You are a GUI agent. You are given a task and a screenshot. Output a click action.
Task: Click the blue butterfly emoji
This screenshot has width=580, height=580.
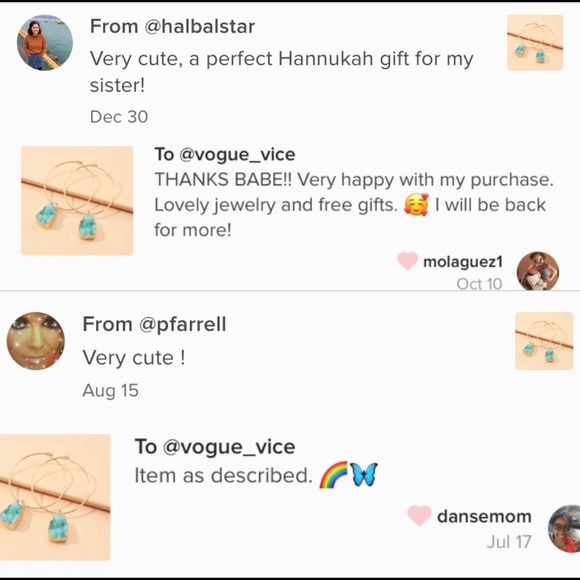point(363,475)
